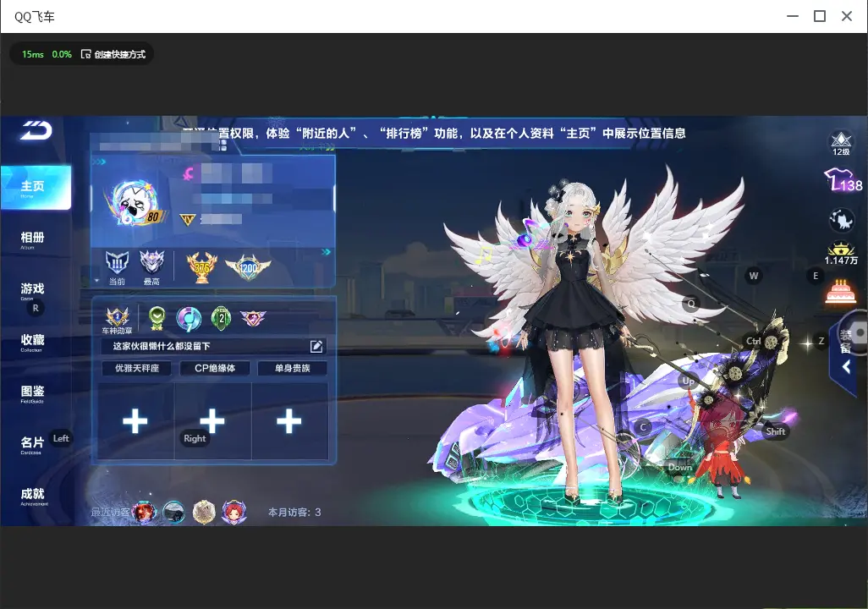Click the Q key overlay button

tap(691, 304)
